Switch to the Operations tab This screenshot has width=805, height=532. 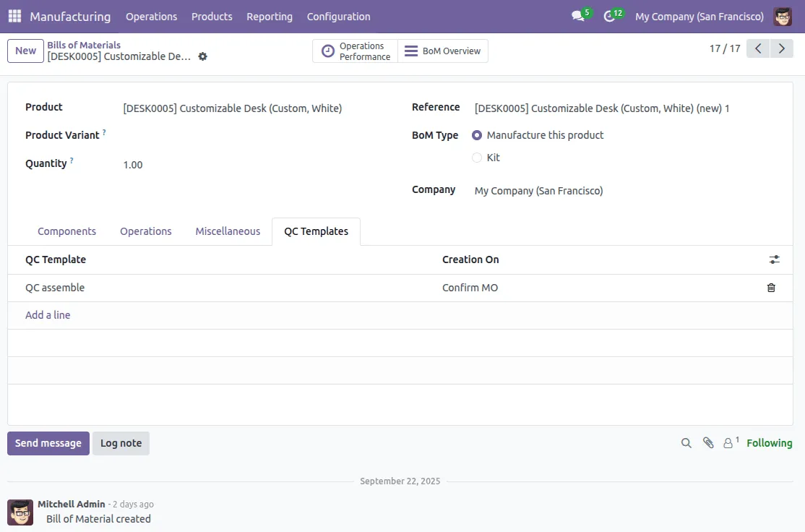(146, 231)
